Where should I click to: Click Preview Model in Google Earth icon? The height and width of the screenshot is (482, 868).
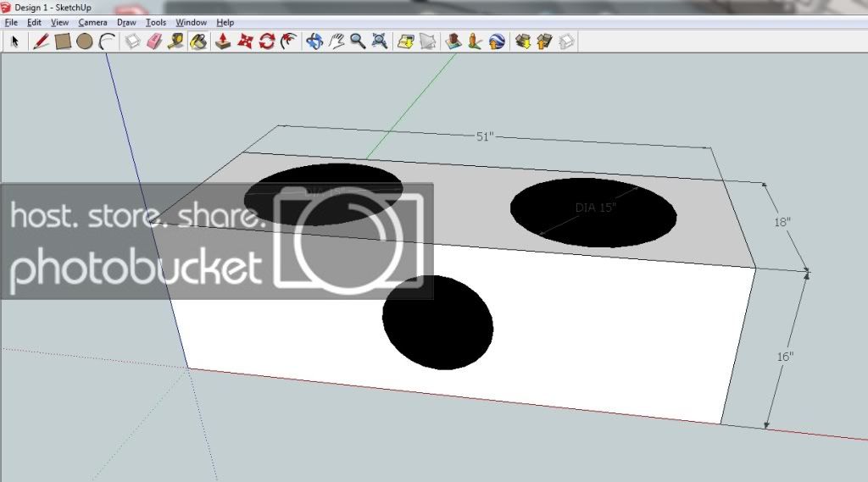coord(497,42)
